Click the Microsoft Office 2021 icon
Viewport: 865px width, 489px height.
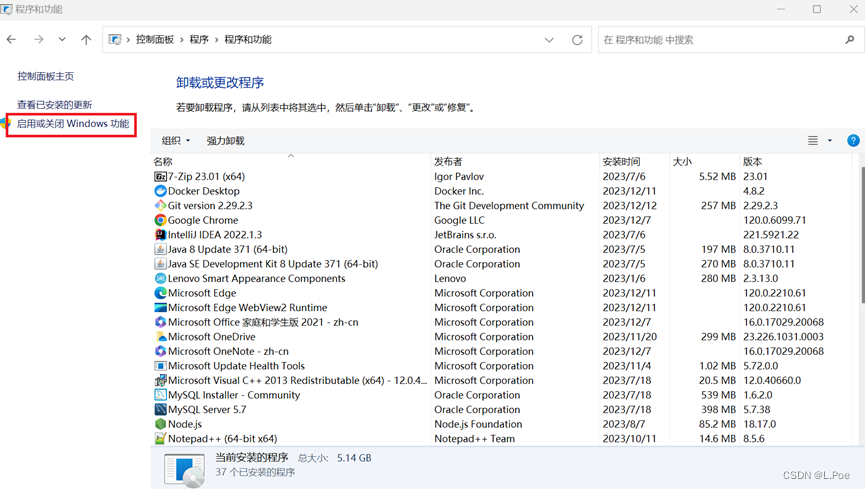pos(160,322)
